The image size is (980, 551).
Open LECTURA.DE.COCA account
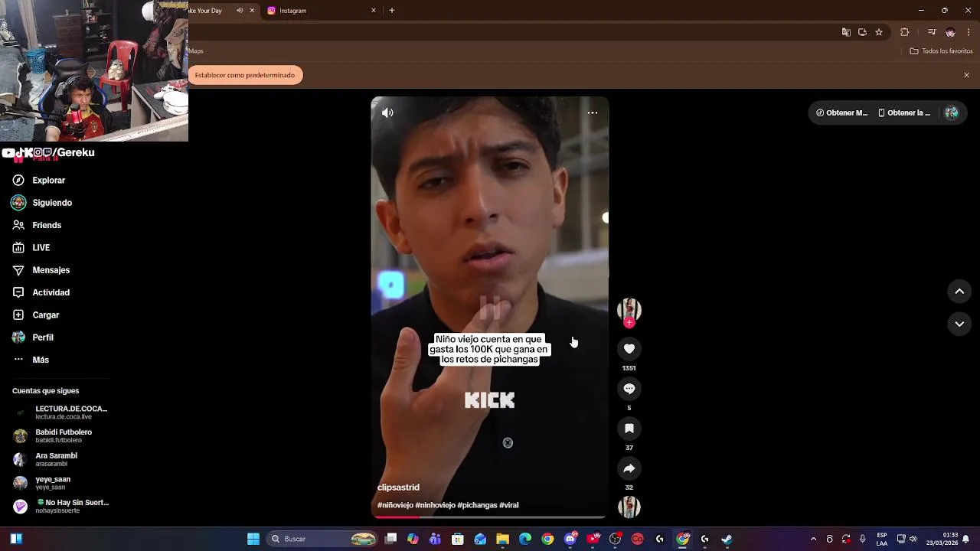(x=61, y=412)
